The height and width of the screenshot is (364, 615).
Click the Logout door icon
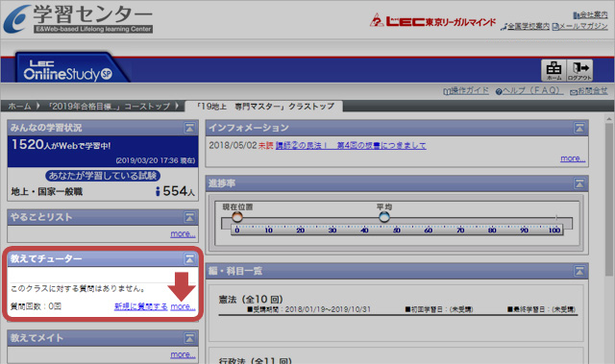(579, 70)
